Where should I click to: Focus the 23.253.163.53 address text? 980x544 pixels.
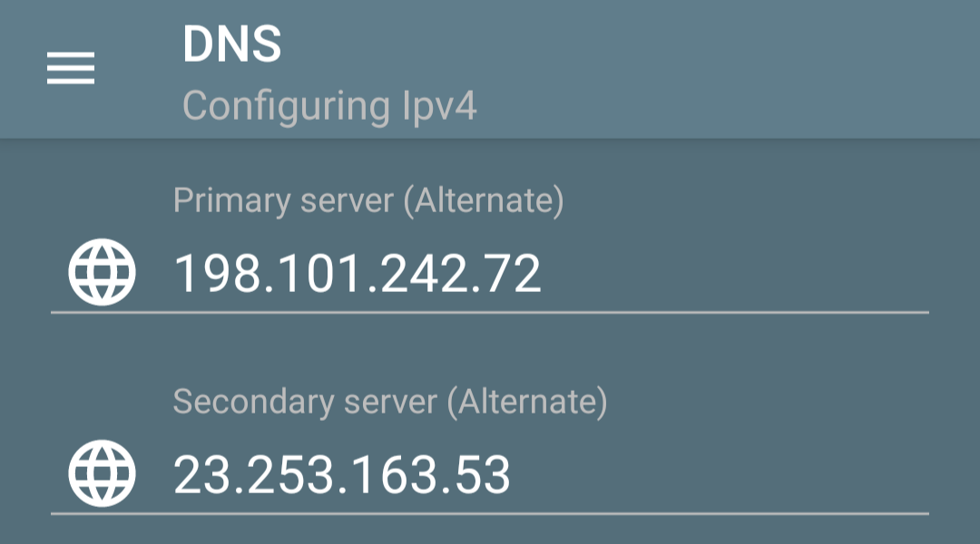pyautogui.click(x=342, y=475)
